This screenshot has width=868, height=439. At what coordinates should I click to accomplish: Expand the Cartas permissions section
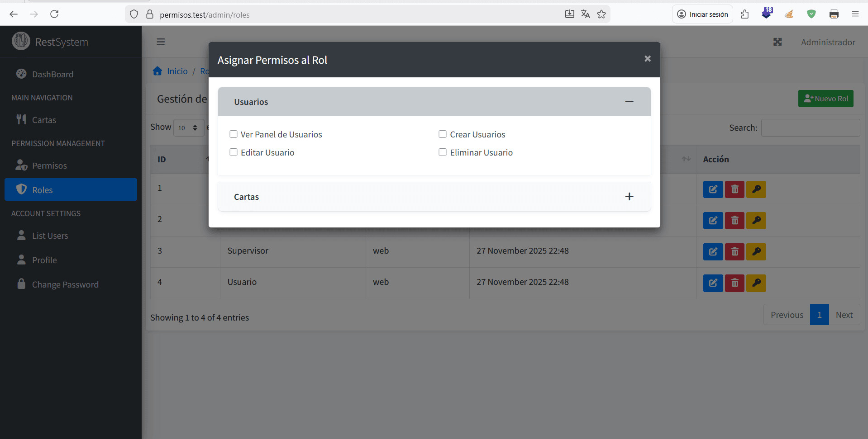point(629,197)
